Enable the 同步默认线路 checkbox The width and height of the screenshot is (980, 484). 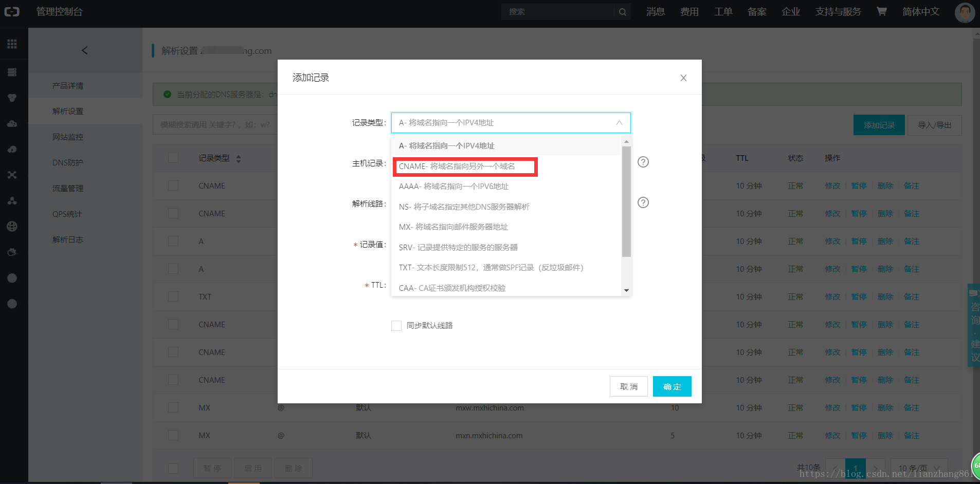[x=396, y=325]
